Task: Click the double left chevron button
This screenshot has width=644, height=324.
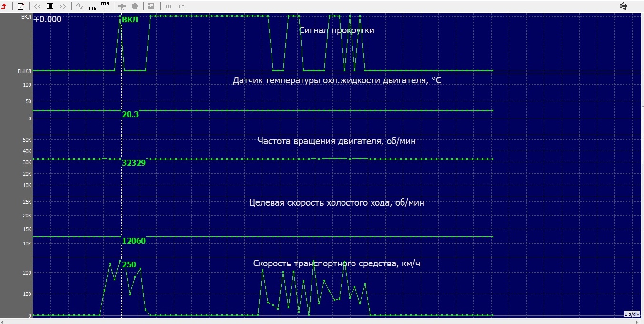Action: [x=37, y=6]
